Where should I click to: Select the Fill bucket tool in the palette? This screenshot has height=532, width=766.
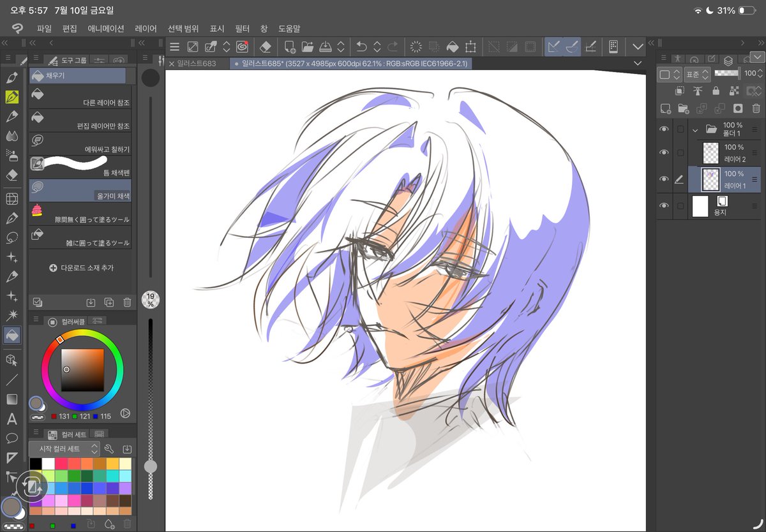click(11, 334)
